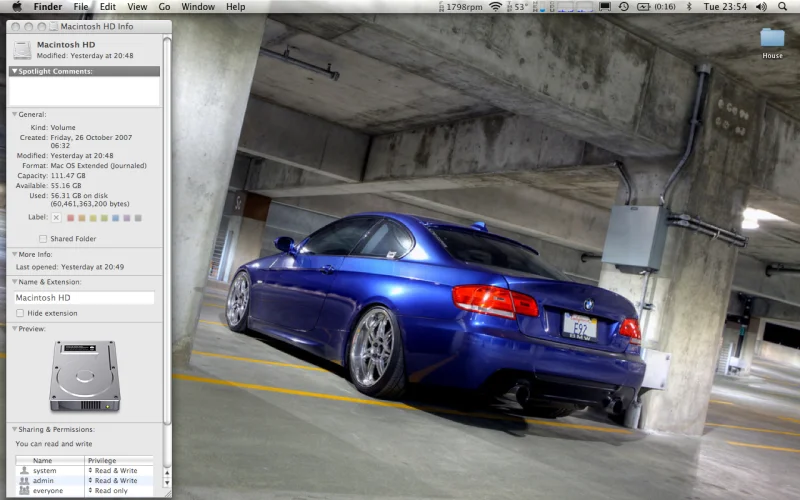This screenshot has width=800, height=500.
Task: Open the Edit menu
Action: click(108, 7)
